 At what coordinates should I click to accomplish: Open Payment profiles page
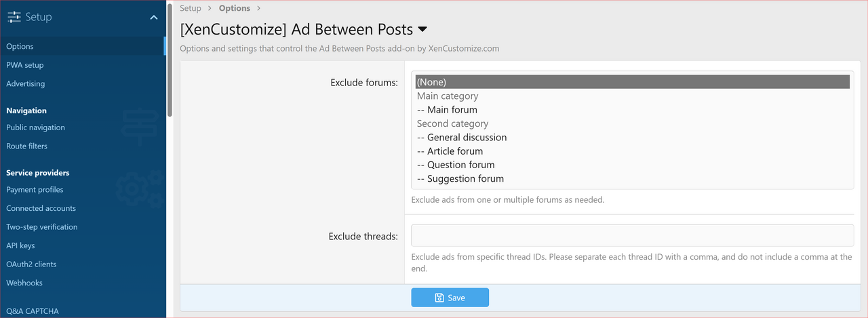click(x=35, y=190)
